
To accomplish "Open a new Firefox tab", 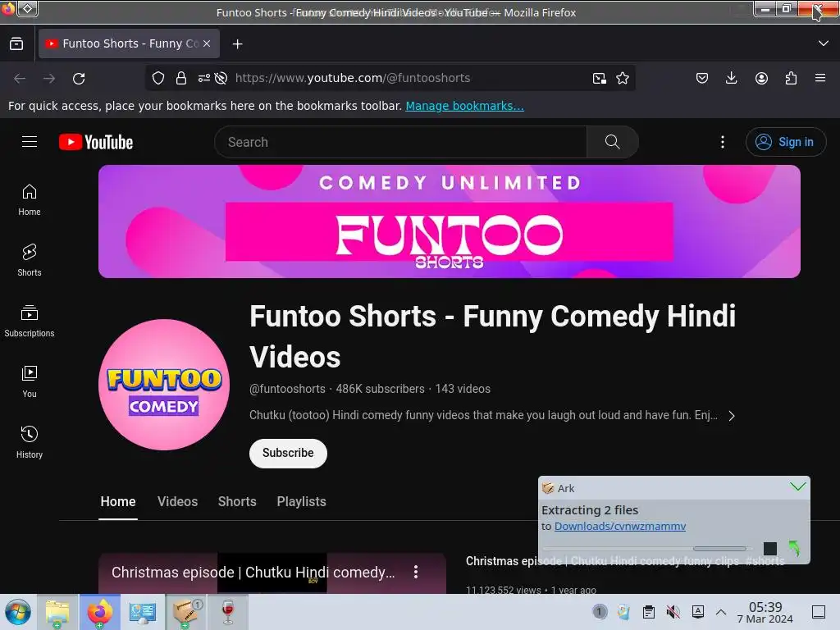I will tap(237, 44).
